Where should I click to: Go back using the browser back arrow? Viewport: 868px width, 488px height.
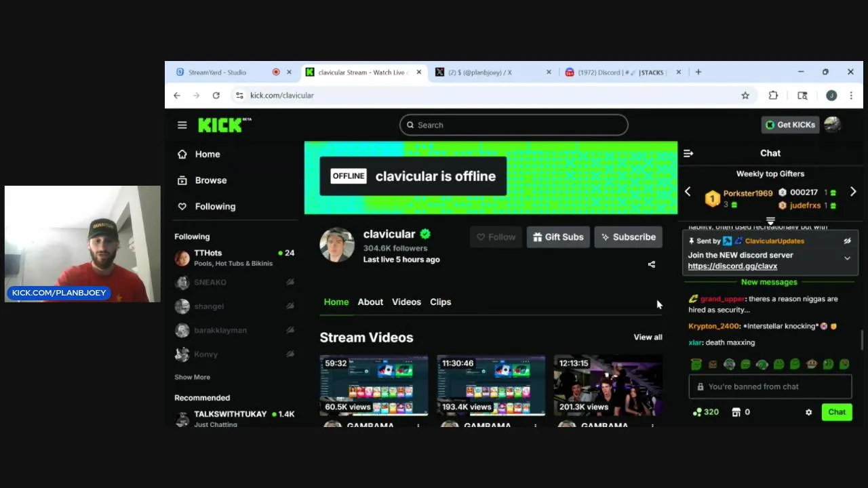[x=177, y=96]
